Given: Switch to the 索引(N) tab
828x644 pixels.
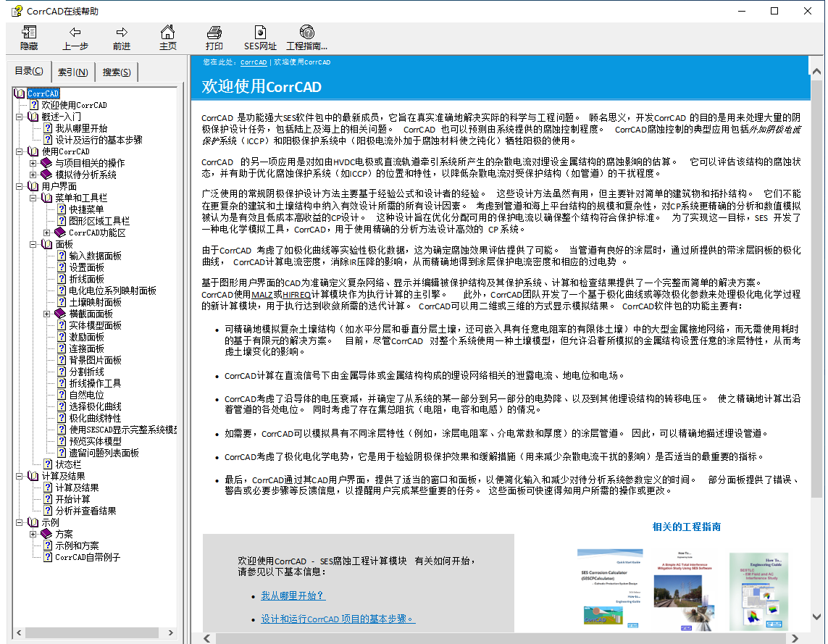Looking at the screenshot, I should (73, 72).
